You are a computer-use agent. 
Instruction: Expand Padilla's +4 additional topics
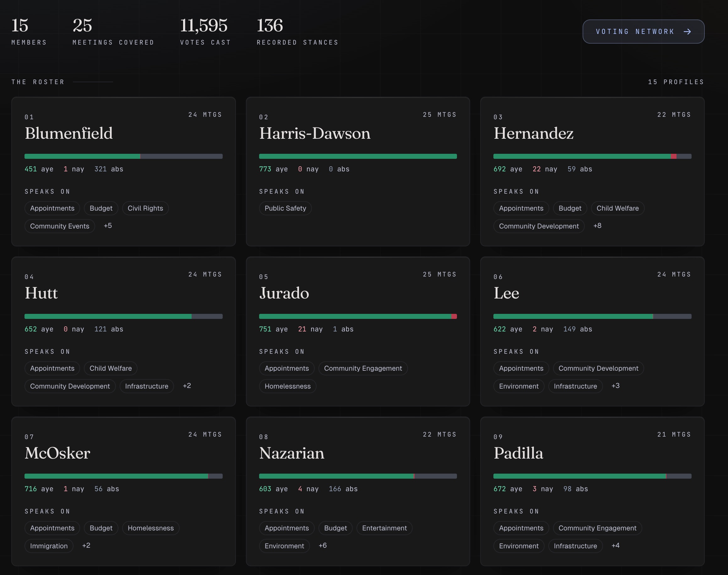tap(615, 545)
